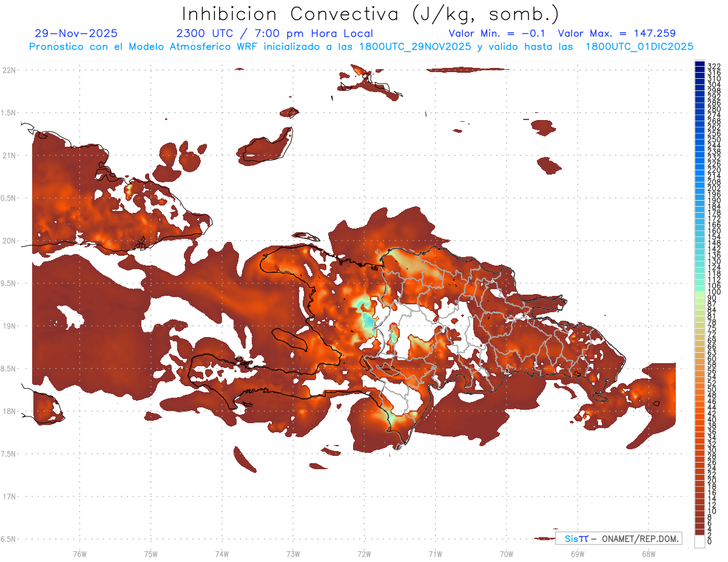The image size is (728, 562).
Task: Click the '20N' latitude label
Action: click(9, 241)
